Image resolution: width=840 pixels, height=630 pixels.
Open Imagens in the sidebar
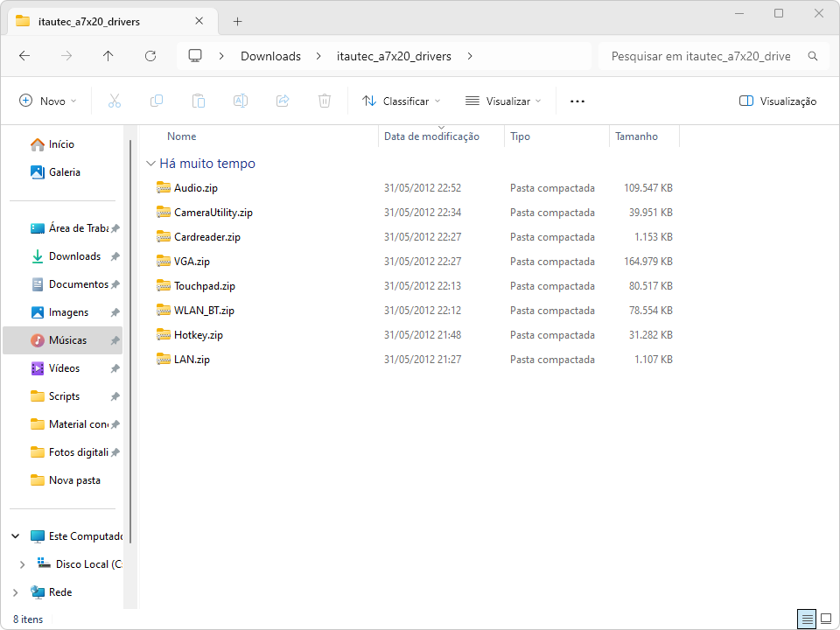(x=59, y=312)
